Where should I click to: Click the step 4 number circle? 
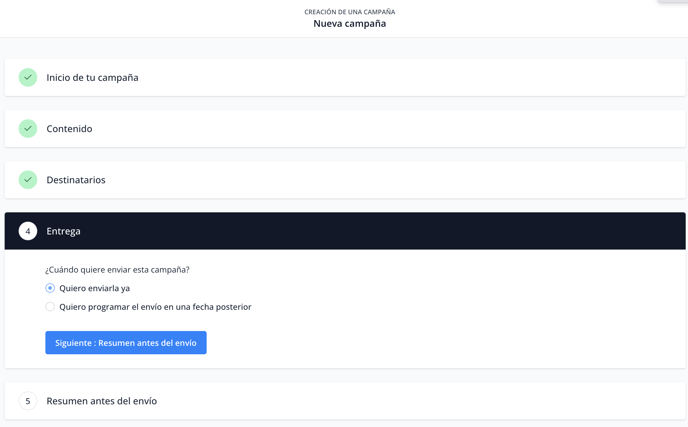point(28,231)
